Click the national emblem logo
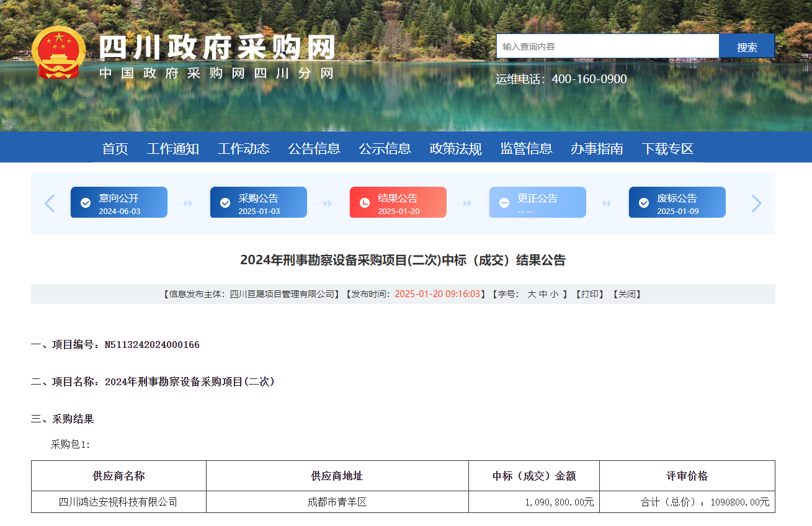The image size is (812, 526). point(59,53)
